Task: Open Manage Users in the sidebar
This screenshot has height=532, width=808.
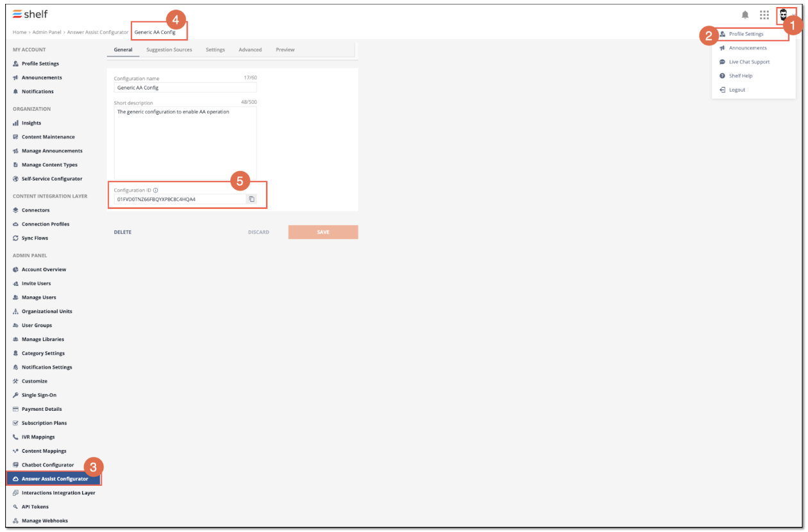Action: (39, 297)
